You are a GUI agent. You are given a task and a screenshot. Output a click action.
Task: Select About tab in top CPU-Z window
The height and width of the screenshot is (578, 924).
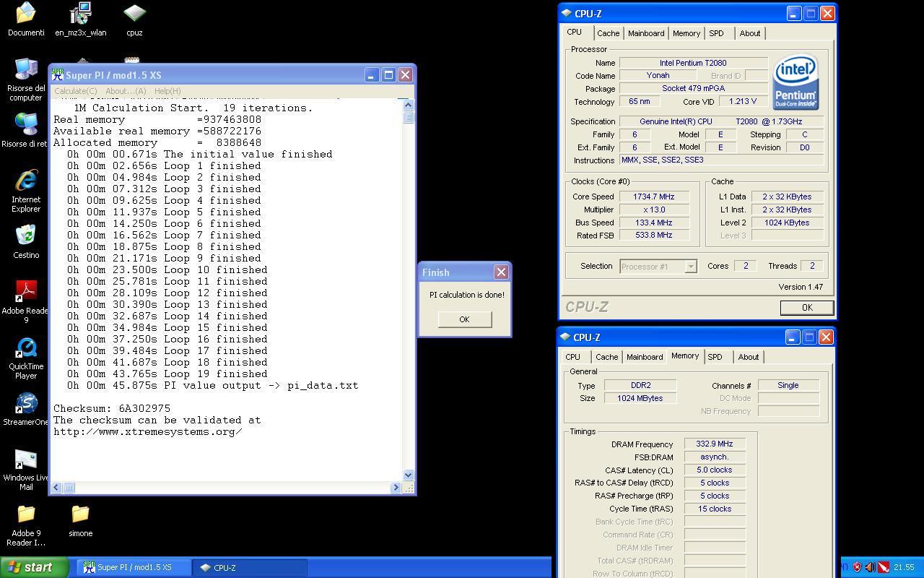(x=750, y=33)
